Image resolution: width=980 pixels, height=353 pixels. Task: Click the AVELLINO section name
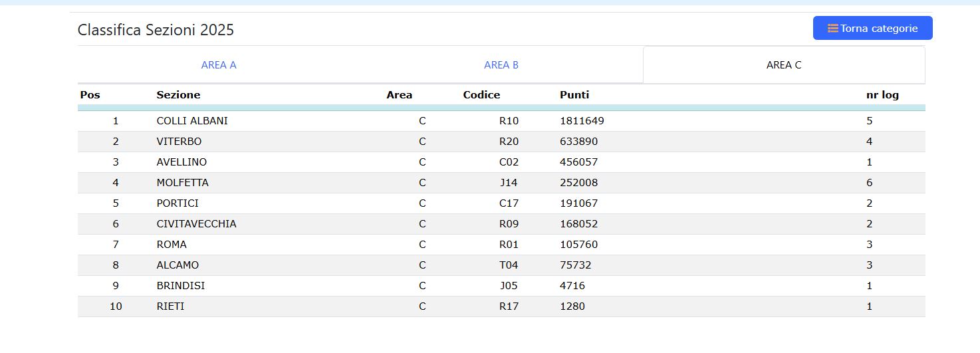coord(182,162)
